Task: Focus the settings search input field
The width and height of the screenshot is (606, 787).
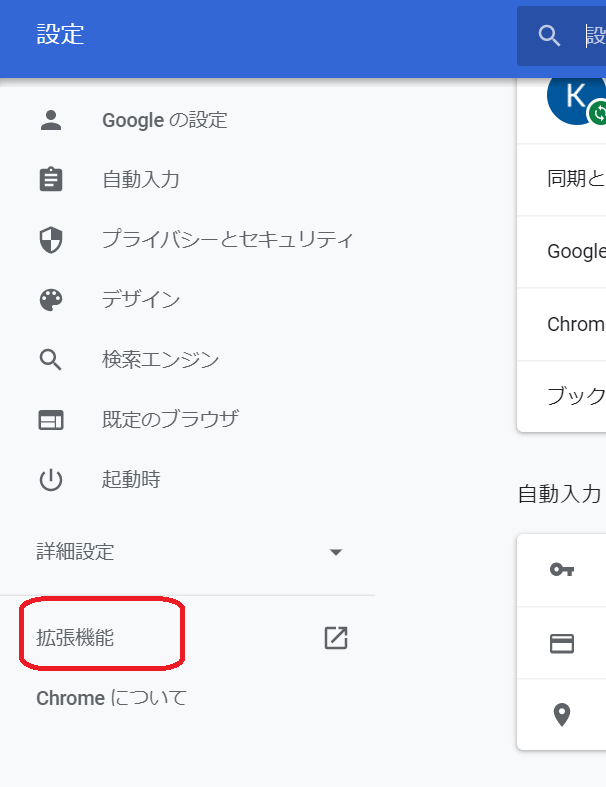Action: pyautogui.click(x=561, y=36)
